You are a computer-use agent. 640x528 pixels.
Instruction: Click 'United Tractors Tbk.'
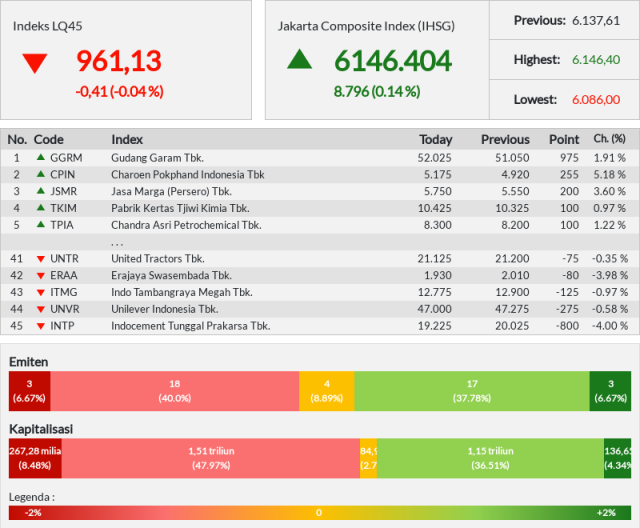click(158, 259)
